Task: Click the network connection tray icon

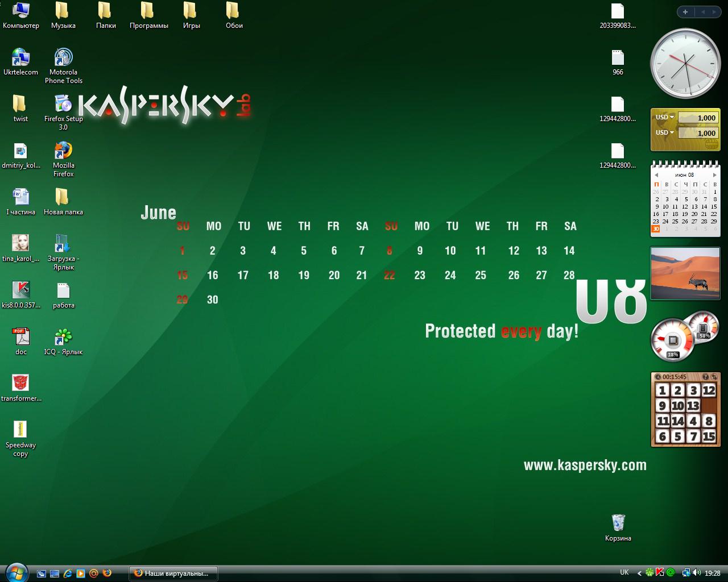Action: click(x=686, y=573)
